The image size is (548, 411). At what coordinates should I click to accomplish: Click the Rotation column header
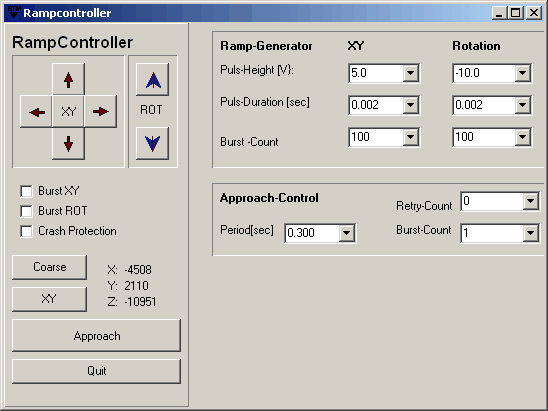[476, 46]
